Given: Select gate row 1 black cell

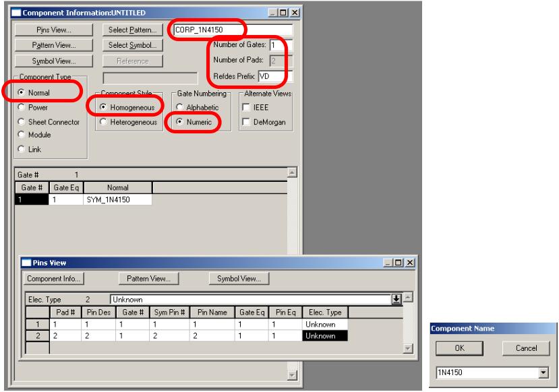Looking at the screenshot, I should (x=32, y=200).
